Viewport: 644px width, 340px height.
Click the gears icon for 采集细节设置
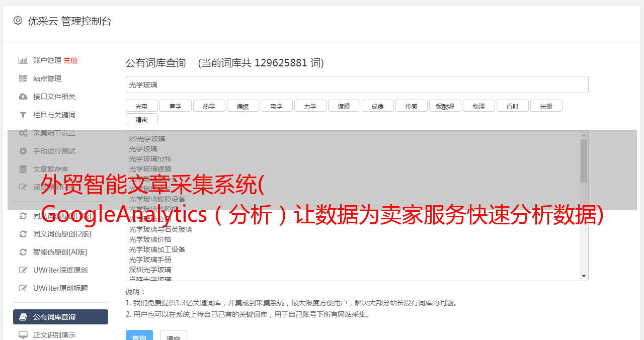pos(23,133)
